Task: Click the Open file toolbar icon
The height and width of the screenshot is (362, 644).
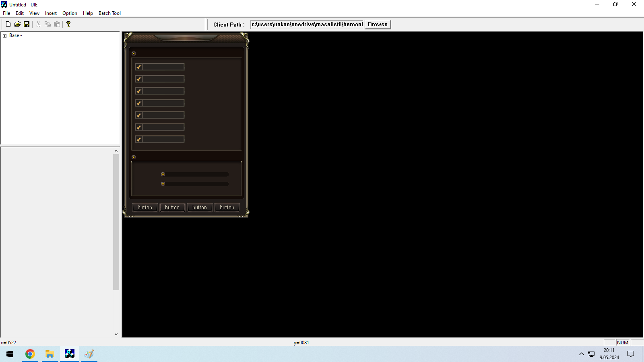Action: coord(17,24)
